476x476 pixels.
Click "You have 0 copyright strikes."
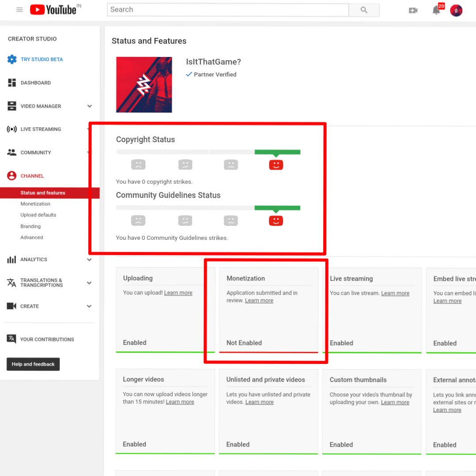[x=154, y=181]
